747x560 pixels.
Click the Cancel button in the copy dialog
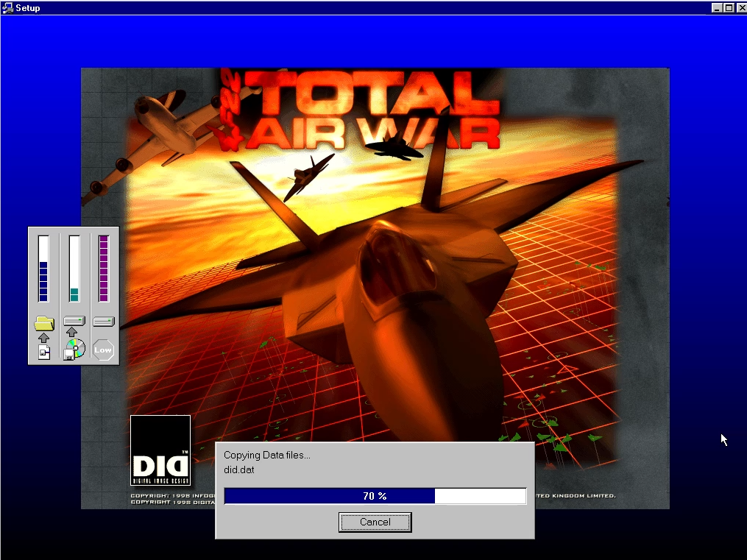tap(375, 522)
